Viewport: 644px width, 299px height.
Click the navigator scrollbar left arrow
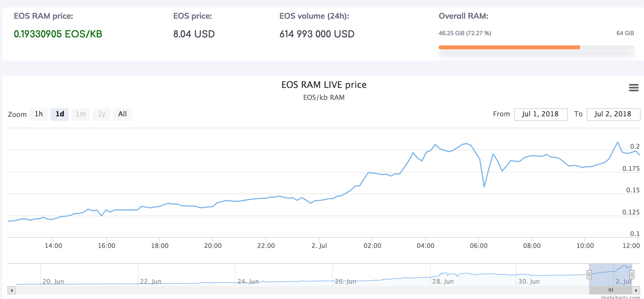[x=12, y=290]
